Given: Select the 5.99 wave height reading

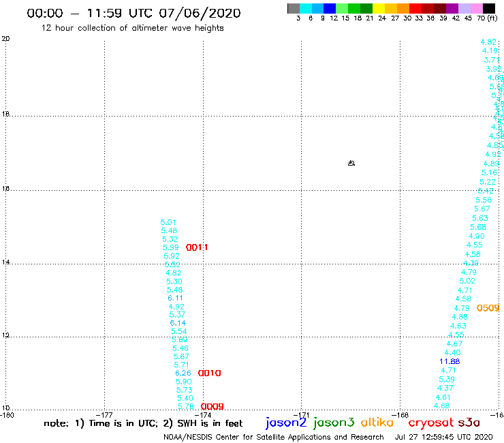Looking at the screenshot, I should coord(171,247).
